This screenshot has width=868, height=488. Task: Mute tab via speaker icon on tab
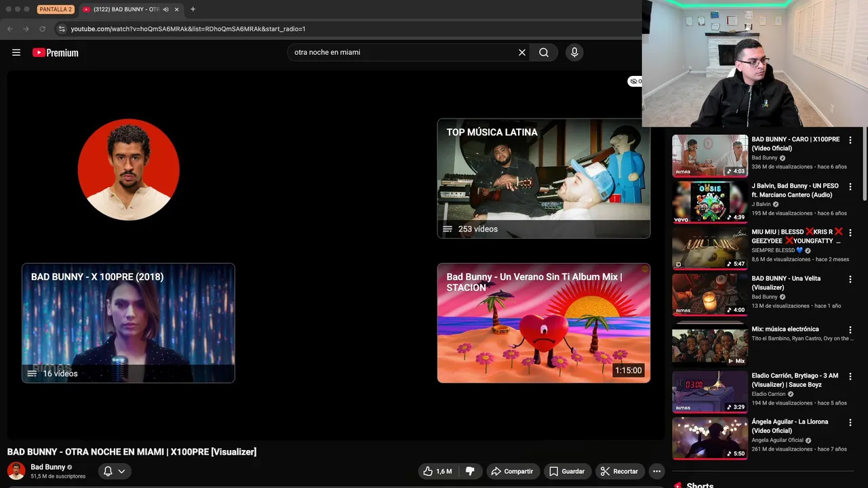tap(166, 9)
